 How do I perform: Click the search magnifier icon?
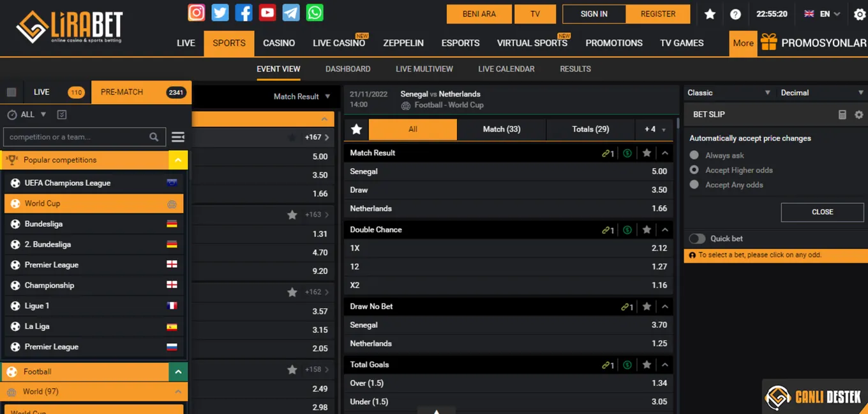(154, 137)
